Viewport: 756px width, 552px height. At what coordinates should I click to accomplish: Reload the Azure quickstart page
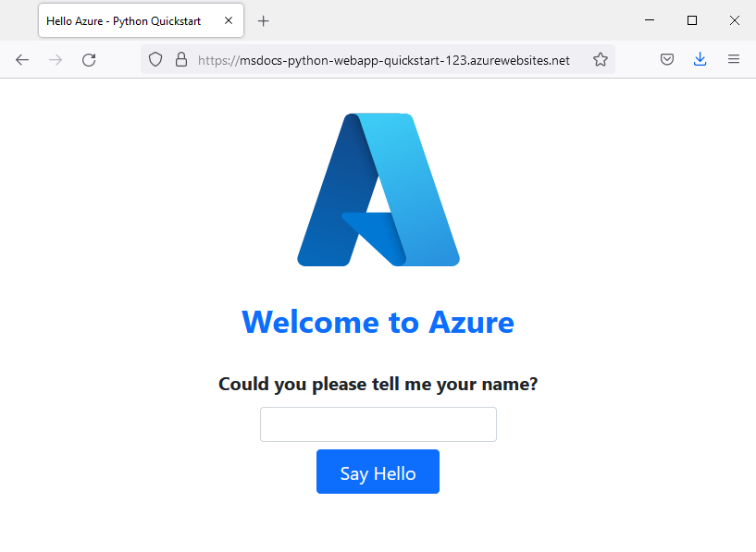pyautogui.click(x=89, y=59)
